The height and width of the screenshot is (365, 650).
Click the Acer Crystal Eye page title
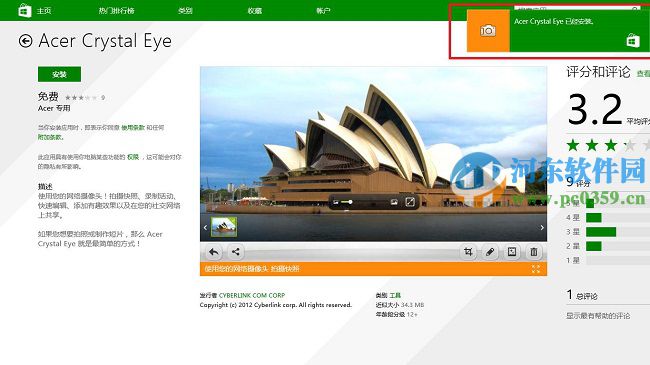pos(105,41)
